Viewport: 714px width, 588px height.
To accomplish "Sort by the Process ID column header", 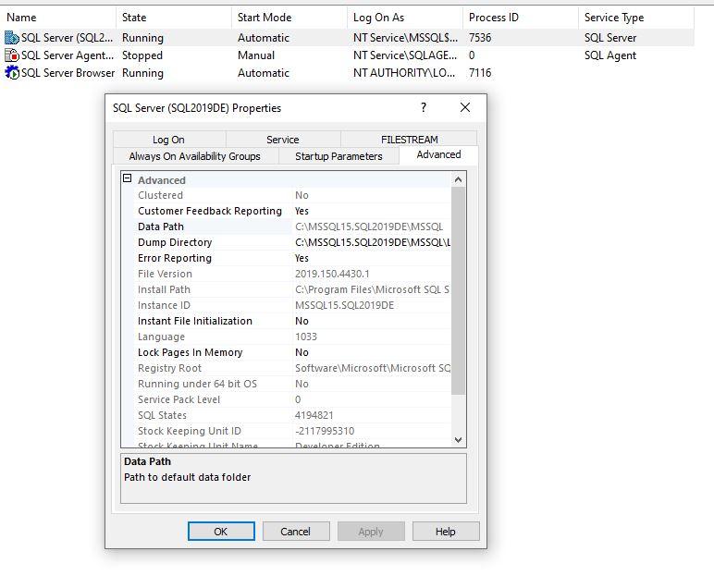I will pos(521,18).
